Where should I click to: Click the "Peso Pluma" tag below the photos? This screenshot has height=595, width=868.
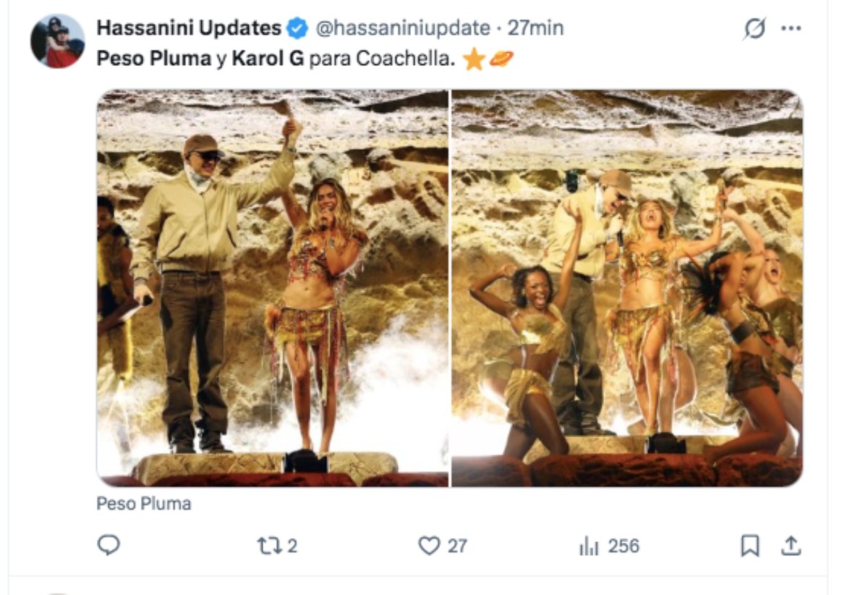tap(144, 504)
